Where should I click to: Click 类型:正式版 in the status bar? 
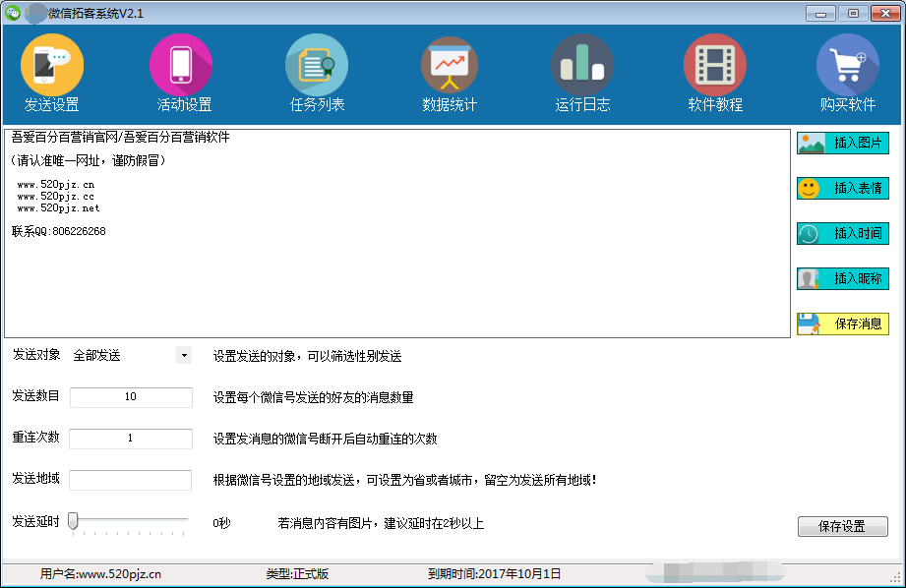tap(297, 573)
